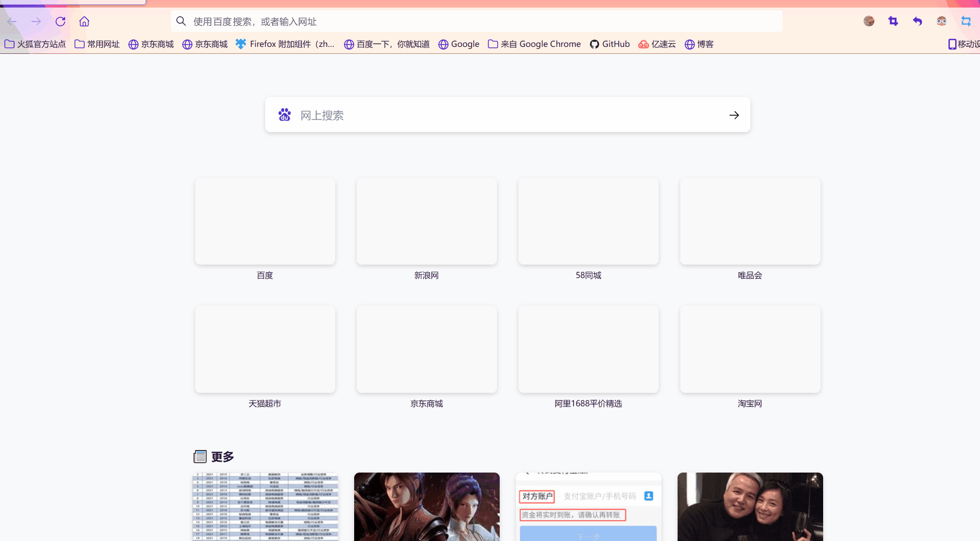Select the screenshot crop tool icon
Viewport: 980px width, 541px height.
point(893,21)
